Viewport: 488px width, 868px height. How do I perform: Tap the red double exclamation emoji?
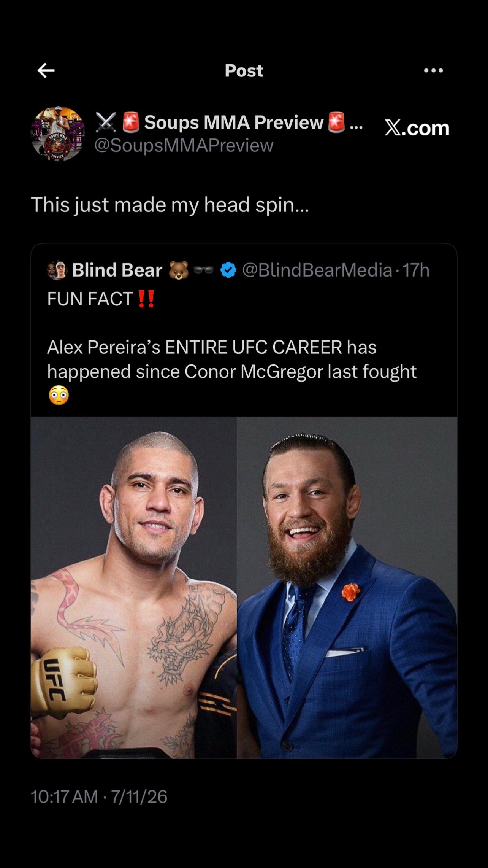[146, 299]
